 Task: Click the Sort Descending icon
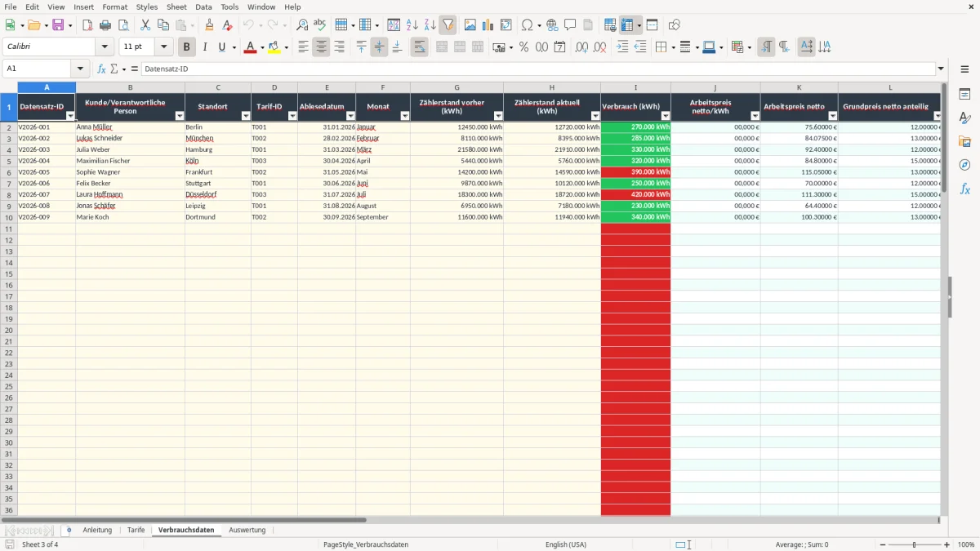[430, 25]
